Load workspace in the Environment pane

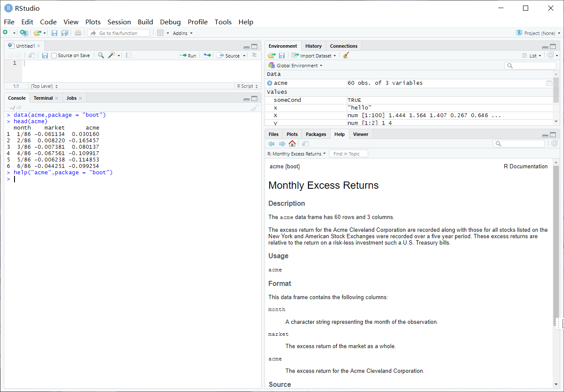pos(271,55)
